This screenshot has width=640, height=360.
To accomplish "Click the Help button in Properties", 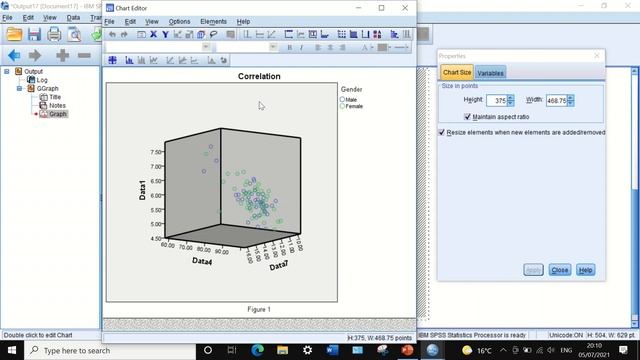I will [x=585, y=270].
